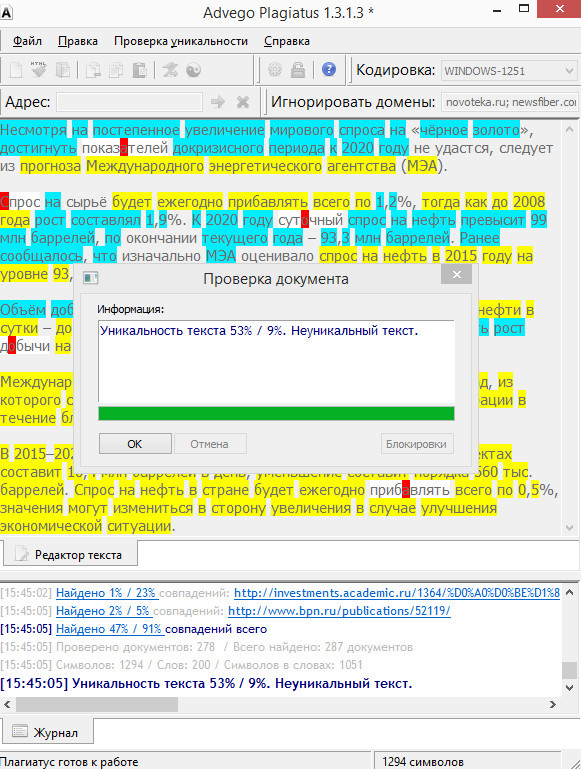Open the investments.academic.ru link
The width and height of the screenshot is (581, 769).
[x=397, y=593]
